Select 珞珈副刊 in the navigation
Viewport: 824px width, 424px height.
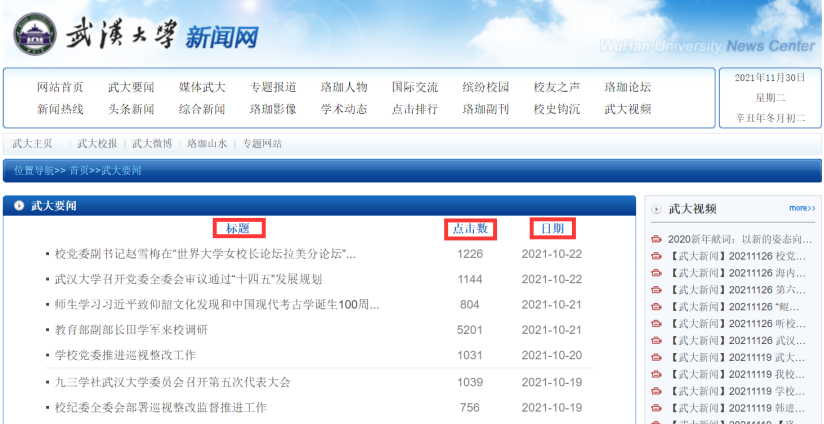[486, 109]
